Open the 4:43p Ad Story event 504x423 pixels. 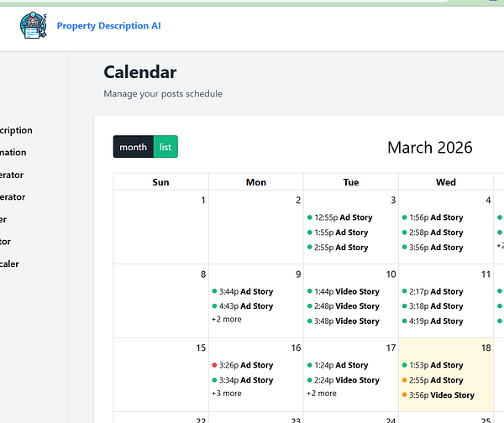tap(243, 306)
